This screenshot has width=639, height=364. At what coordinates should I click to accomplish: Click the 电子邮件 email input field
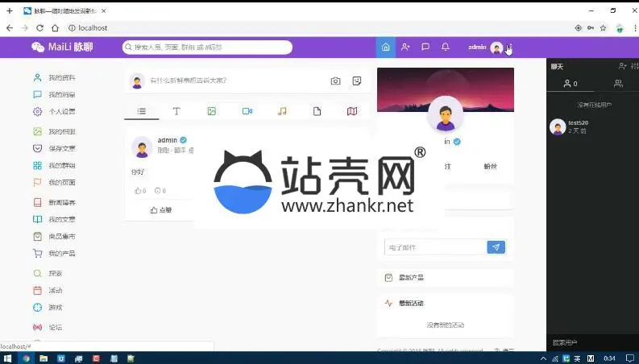435,247
